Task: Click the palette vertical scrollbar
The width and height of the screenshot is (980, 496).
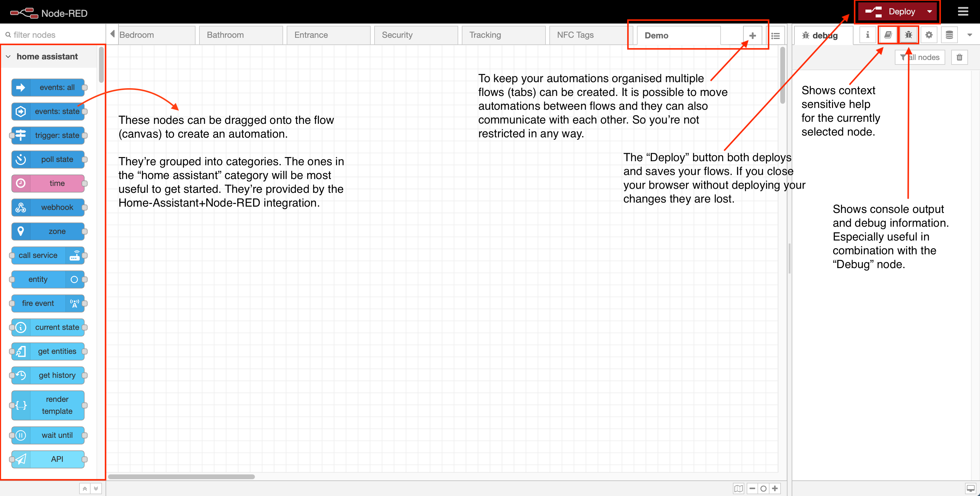Action: [101, 65]
